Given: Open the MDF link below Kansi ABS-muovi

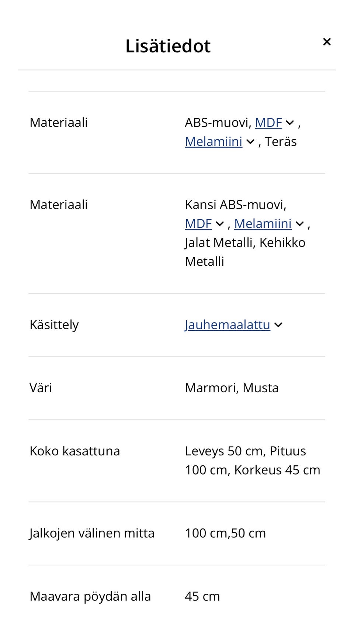Looking at the screenshot, I should (198, 224).
